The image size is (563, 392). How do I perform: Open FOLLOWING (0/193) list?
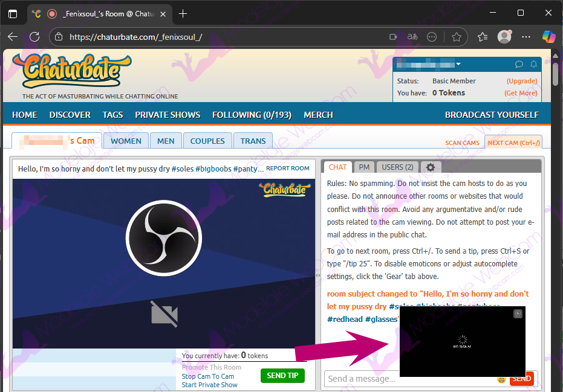[252, 115]
